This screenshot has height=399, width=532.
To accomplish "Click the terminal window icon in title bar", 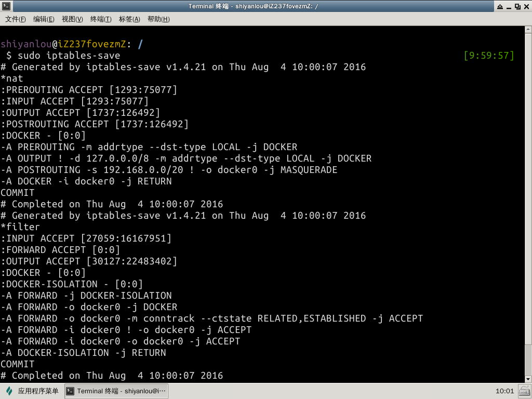I will pyautogui.click(x=6, y=6).
